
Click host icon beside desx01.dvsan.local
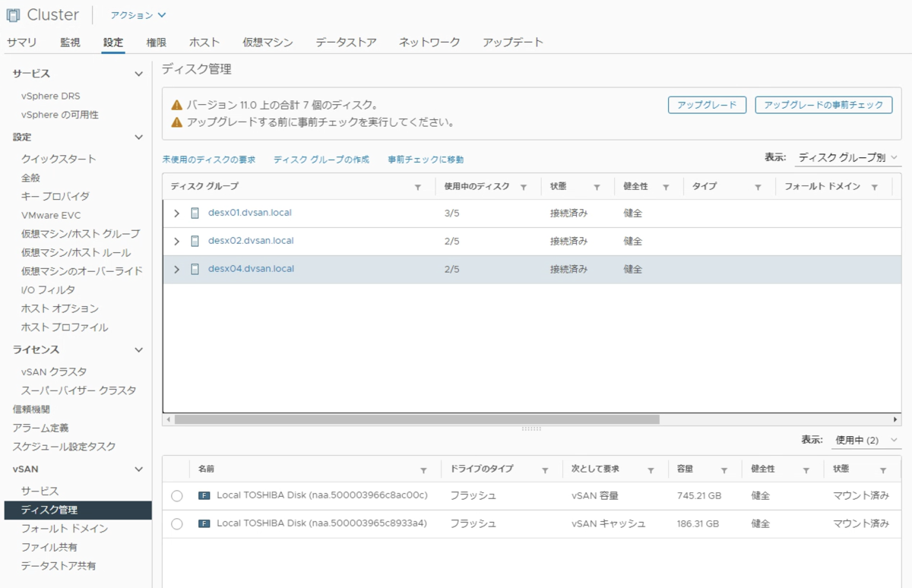click(195, 213)
